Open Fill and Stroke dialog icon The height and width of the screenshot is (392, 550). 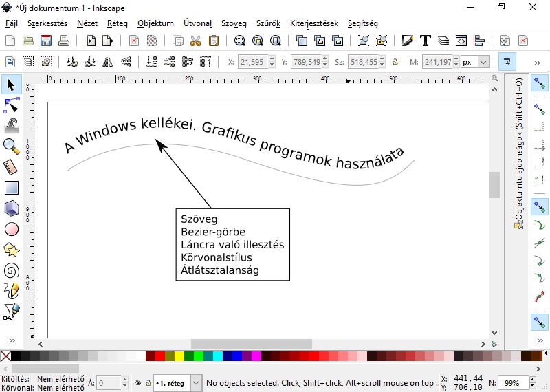click(x=408, y=41)
